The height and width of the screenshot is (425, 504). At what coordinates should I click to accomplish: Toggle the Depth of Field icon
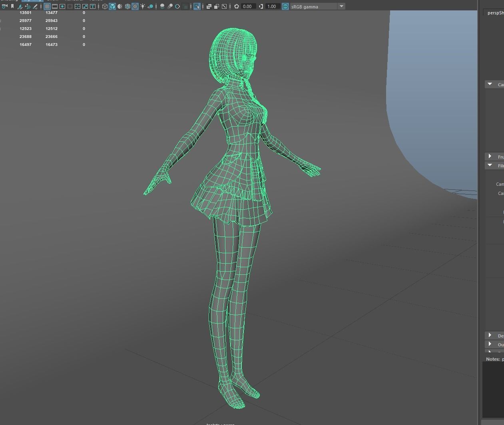[x=185, y=6]
